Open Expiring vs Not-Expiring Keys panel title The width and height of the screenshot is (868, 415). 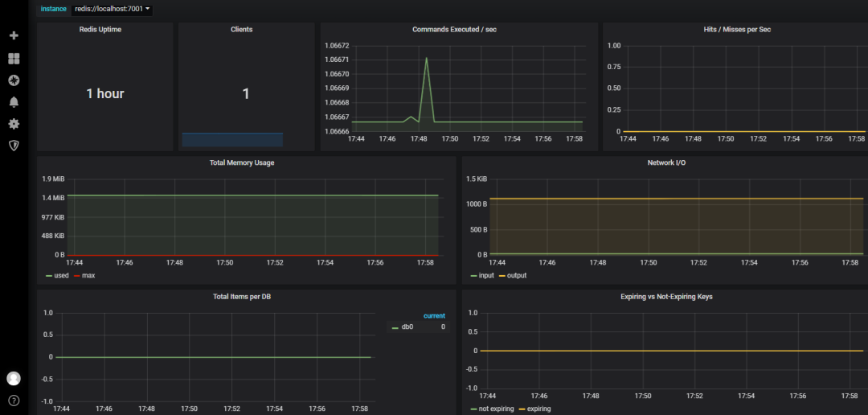tap(666, 297)
